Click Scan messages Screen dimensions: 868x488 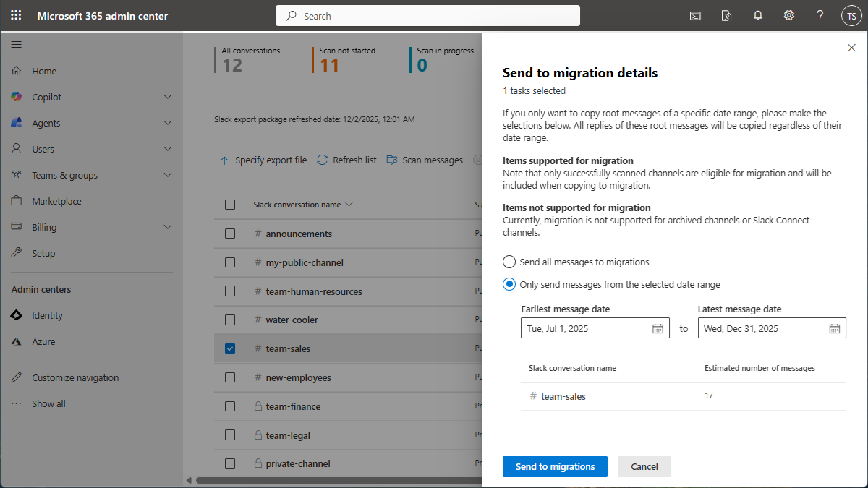pos(425,160)
